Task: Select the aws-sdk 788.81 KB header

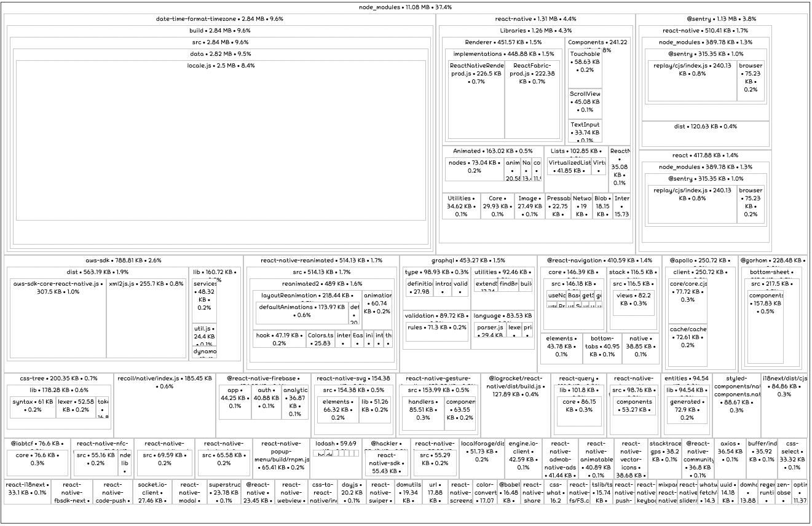Action: 124,261
